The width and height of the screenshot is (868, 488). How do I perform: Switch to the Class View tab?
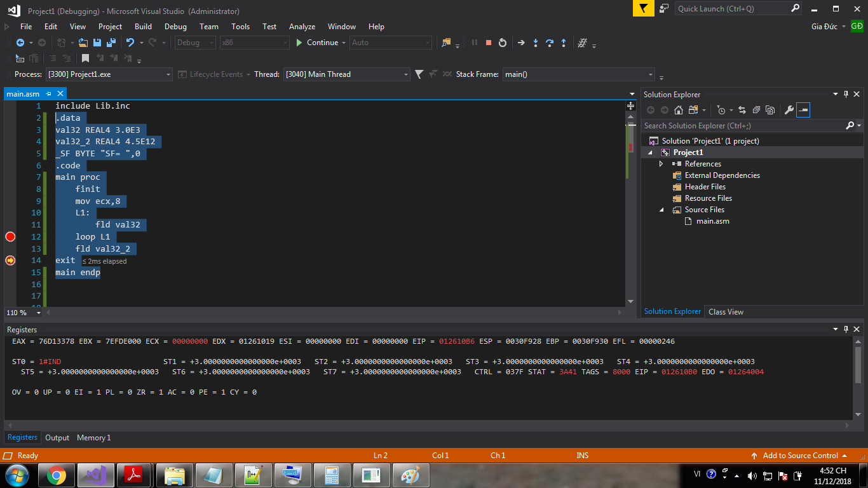pos(726,311)
